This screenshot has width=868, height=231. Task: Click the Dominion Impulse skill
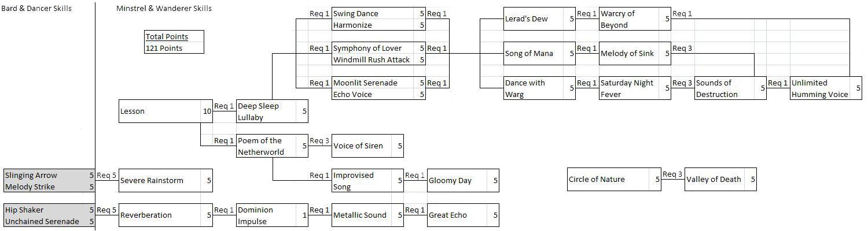pyautogui.click(x=272, y=215)
